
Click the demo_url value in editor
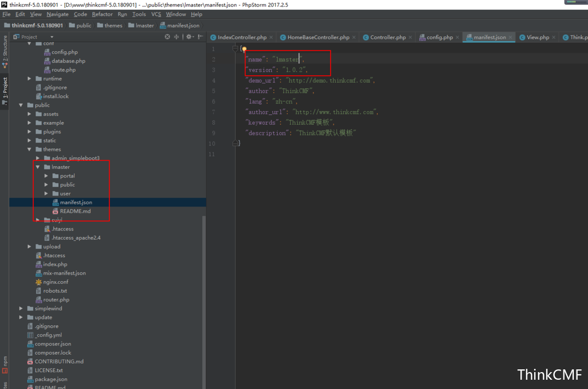coord(329,80)
